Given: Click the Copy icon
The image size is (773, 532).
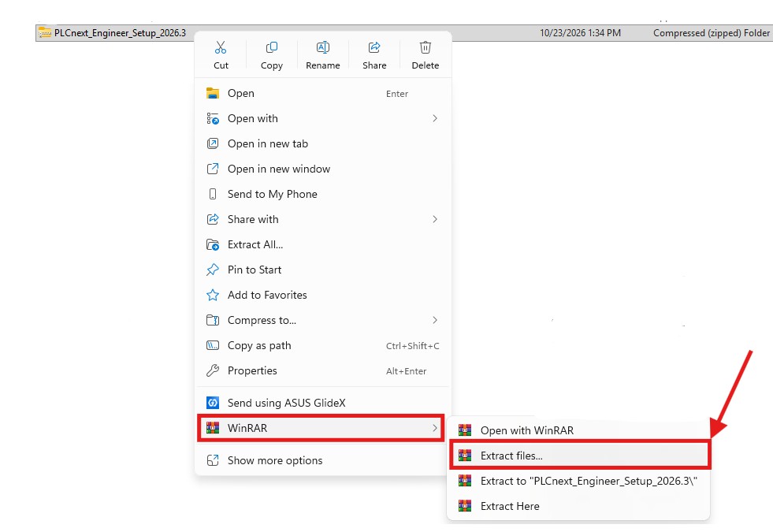Looking at the screenshot, I should point(272,47).
